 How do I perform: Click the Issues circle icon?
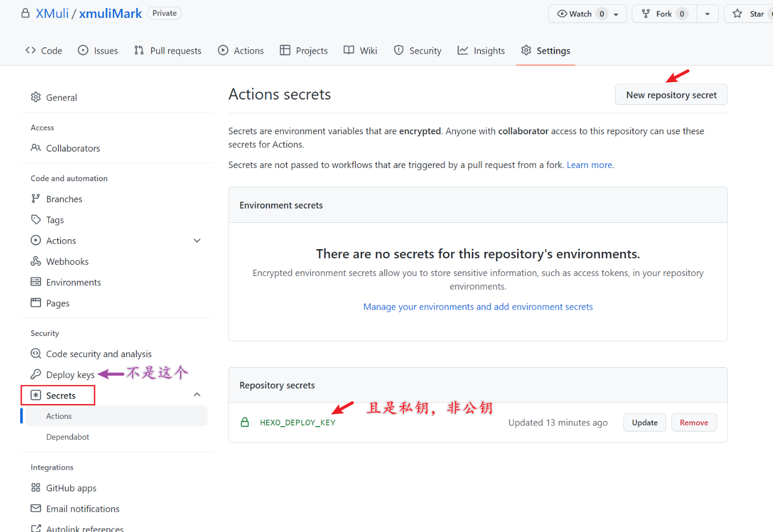pos(83,50)
